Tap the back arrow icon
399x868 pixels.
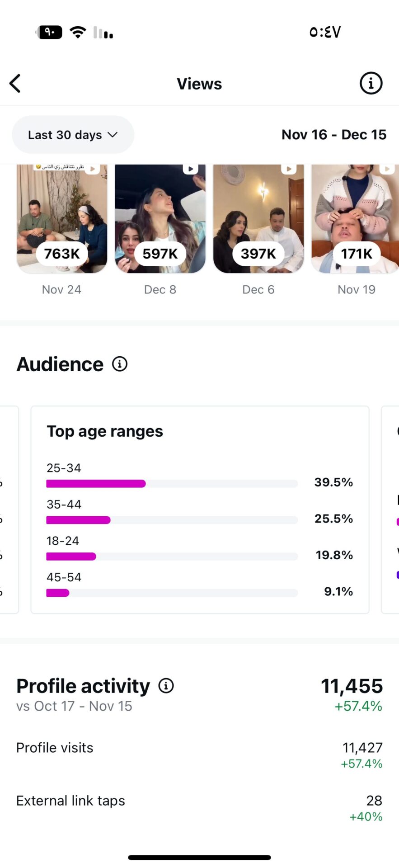click(x=15, y=84)
